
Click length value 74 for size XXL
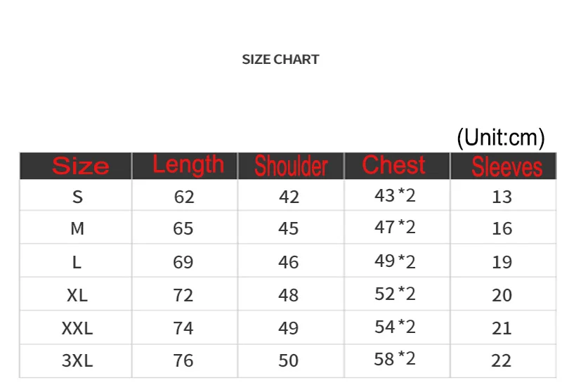(183, 328)
